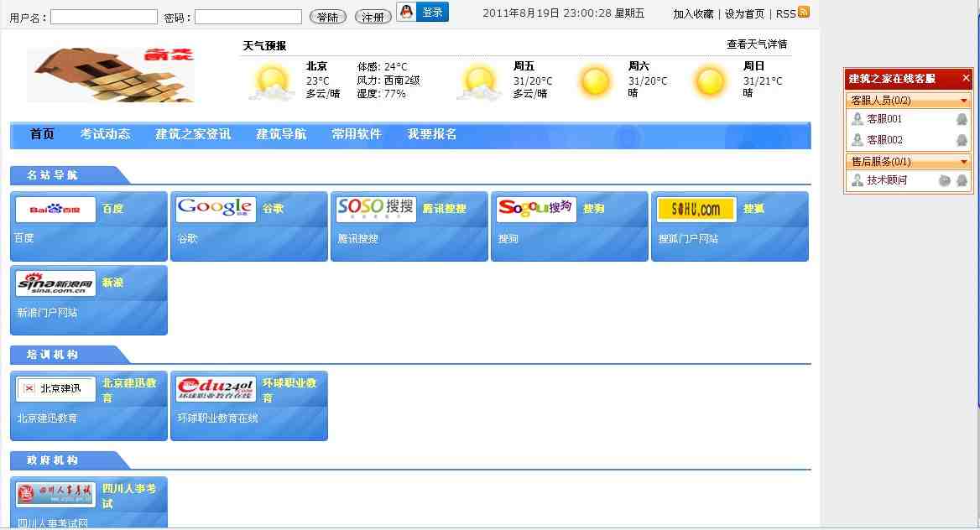Viewport: 980px width, 530px height.
Task: Open the edu24ol logo
Action: [x=216, y=389]
